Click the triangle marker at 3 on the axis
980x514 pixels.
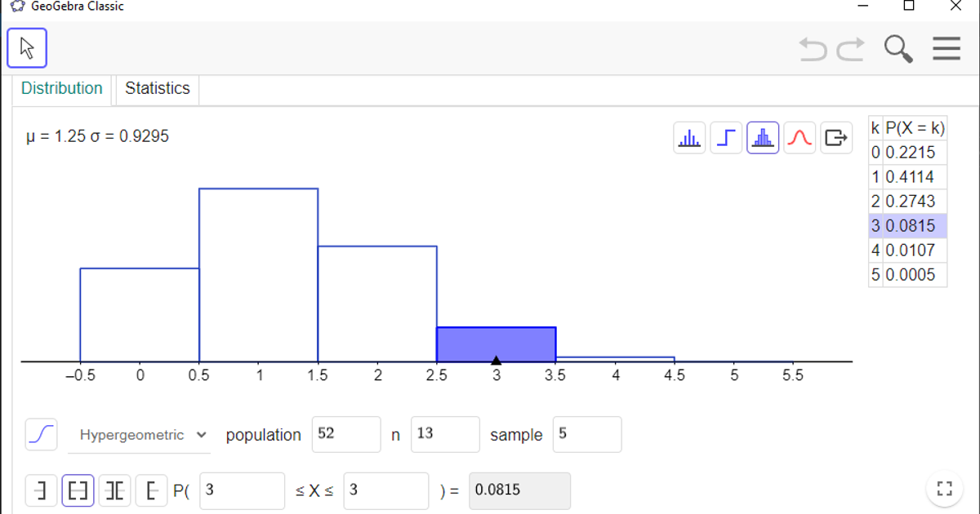(x=496, y=359)
